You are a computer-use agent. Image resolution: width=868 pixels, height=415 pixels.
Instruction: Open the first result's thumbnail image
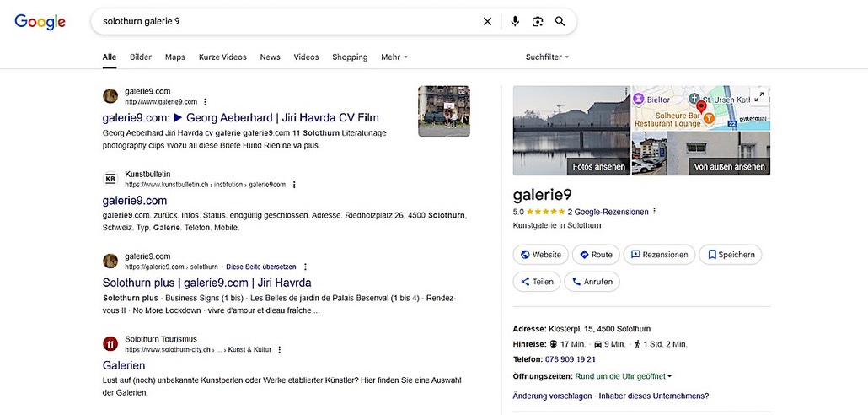click(444, 110)
